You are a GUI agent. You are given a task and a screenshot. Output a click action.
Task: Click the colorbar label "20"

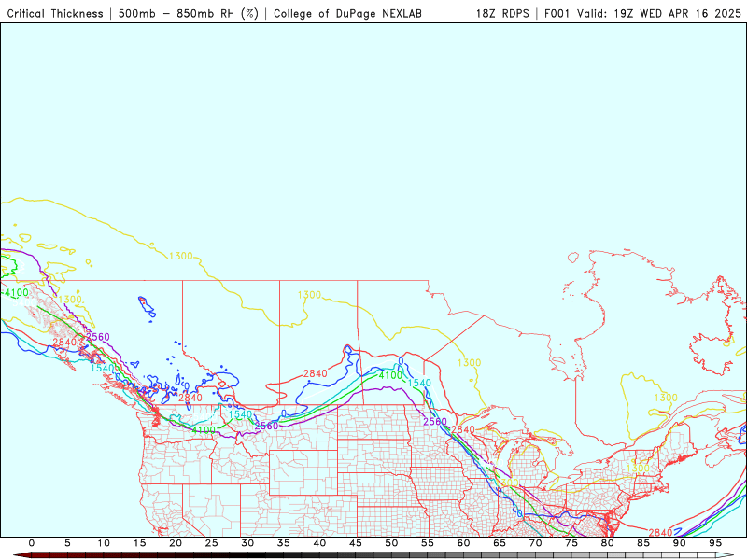(176, 543)
